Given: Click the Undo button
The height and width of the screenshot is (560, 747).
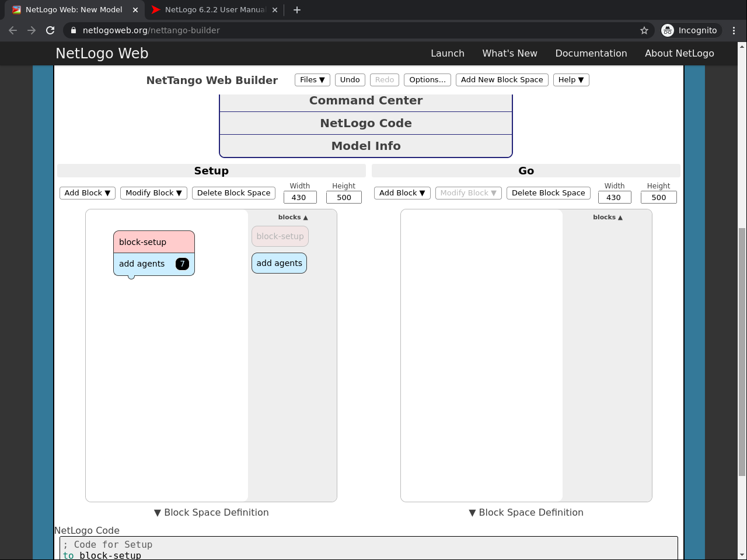Looking at the screenshot, I should coord(350,80).
